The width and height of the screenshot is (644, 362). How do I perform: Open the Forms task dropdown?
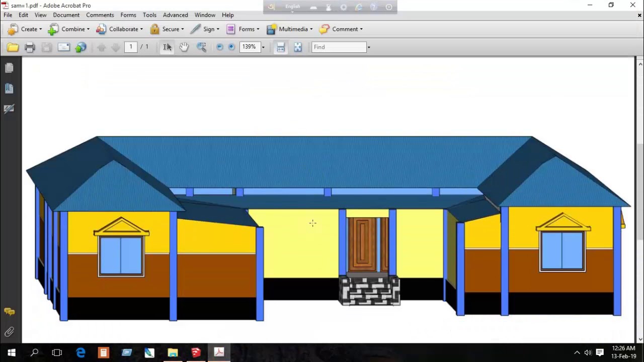243,29
